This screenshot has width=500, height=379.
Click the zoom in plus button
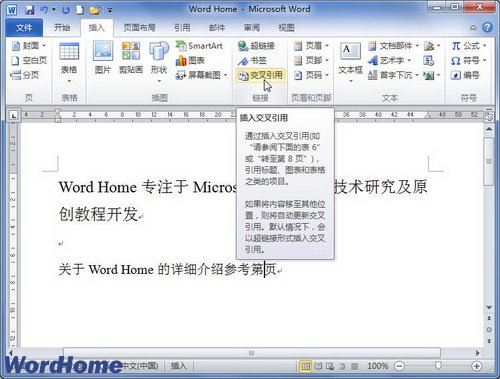[x=477, y=366]
